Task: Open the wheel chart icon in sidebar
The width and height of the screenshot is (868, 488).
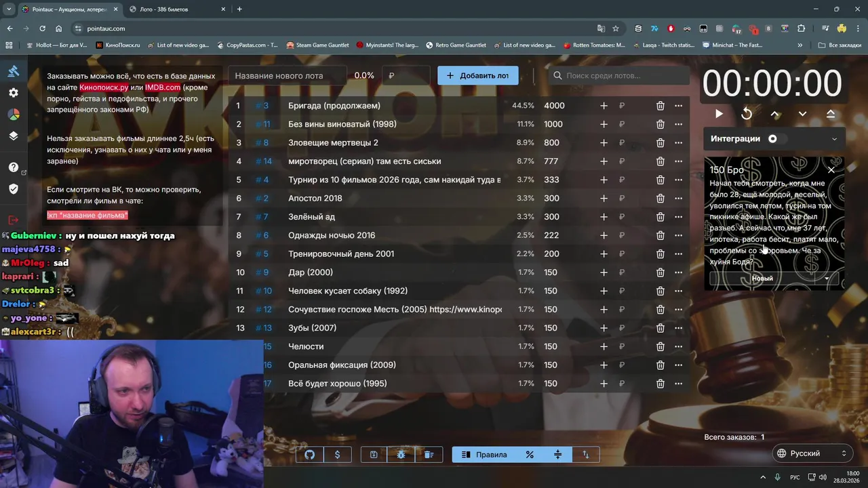Action: (14, 115)
